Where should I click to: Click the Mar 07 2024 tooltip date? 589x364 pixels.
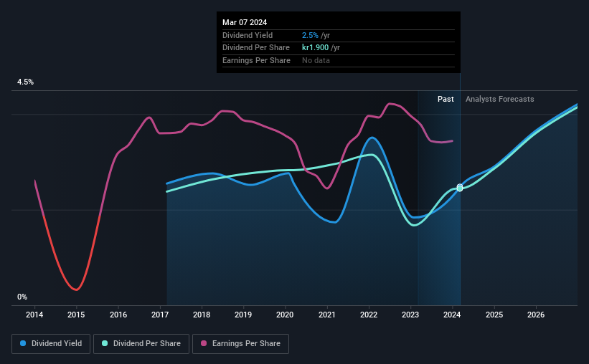coord(245,22)
